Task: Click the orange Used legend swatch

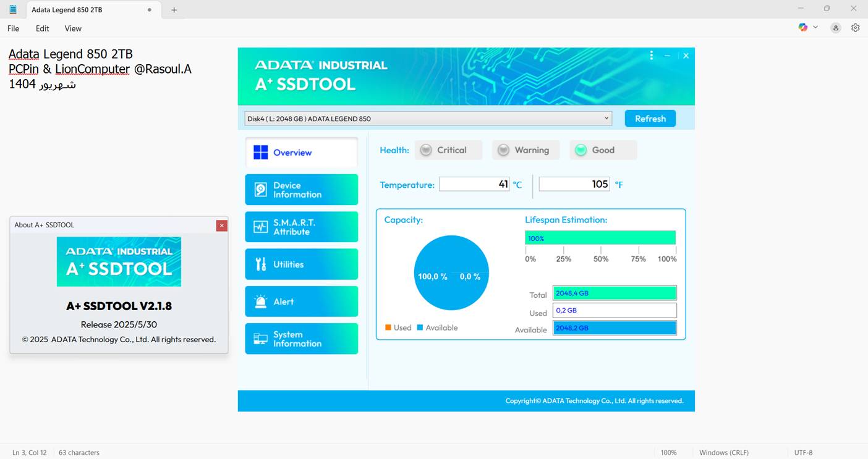Action: (388, 327)
